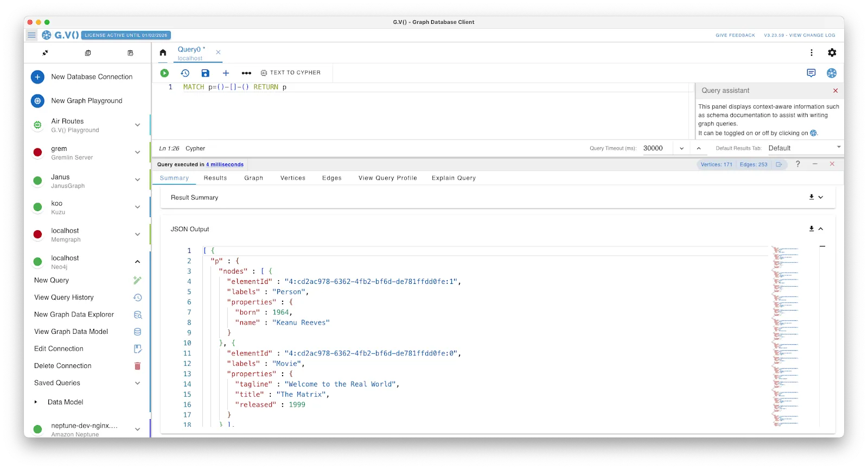The width and height of the screenshot is (868, 469).
Task: Expand the grem Gremlin Server connection
Action: tap(137, 153)
